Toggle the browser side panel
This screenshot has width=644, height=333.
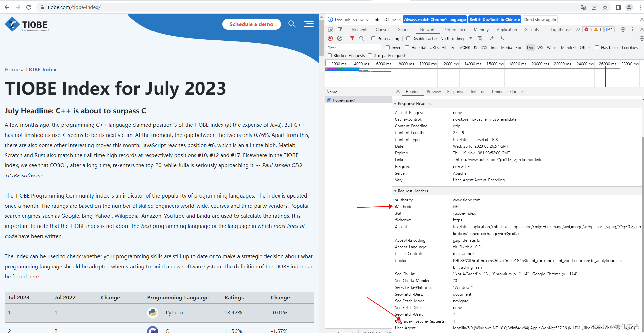(618, 7)
